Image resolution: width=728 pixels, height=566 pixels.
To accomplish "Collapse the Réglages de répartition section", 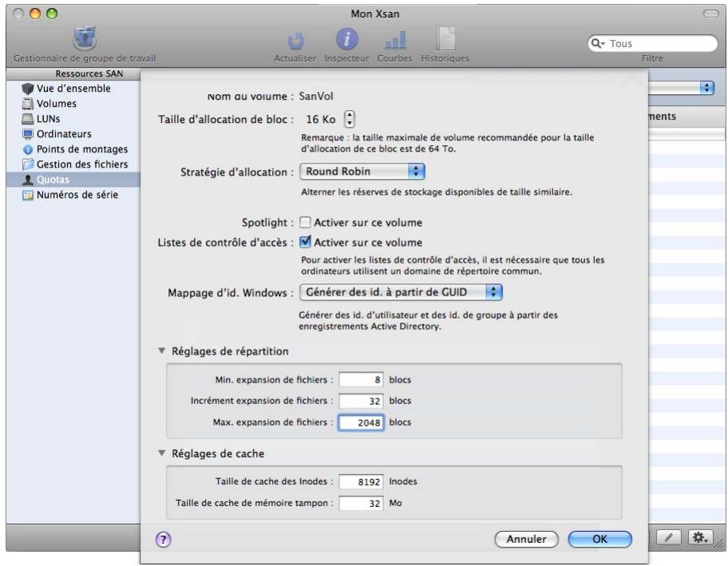I will 161,350.
